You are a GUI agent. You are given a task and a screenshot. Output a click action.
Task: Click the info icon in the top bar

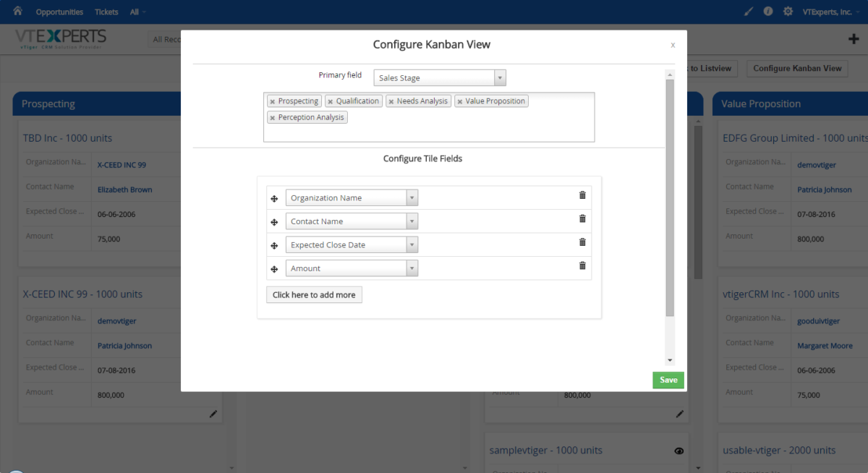pyautogui.click(x=768, y=12)
